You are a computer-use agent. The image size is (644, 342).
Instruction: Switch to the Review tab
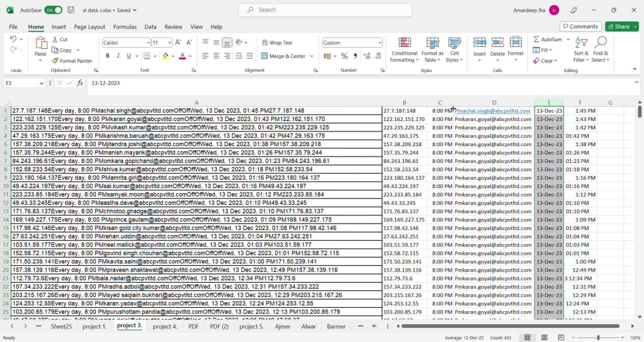coord(173,26)
